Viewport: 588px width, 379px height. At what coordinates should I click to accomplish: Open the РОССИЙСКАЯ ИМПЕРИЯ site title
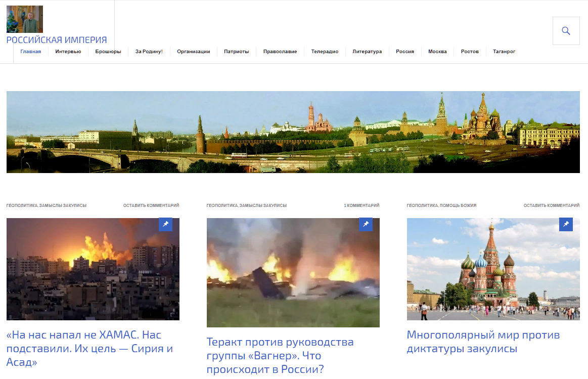57,40
